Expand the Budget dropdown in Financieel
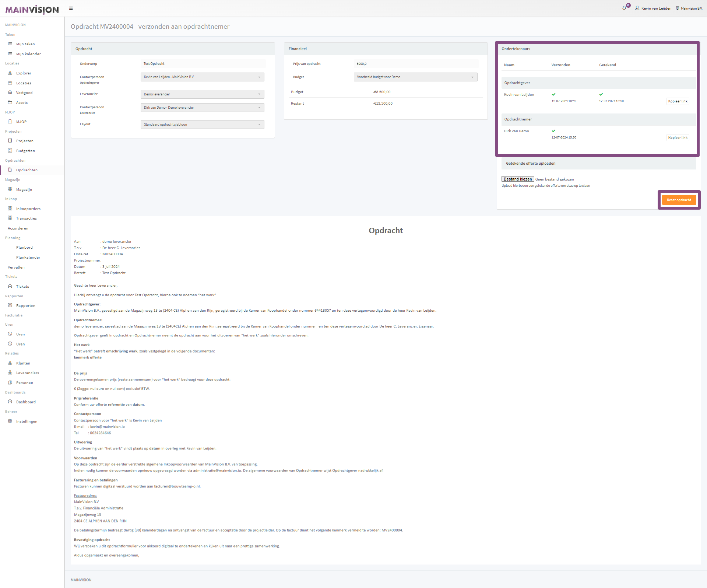 tap(415, 77)
